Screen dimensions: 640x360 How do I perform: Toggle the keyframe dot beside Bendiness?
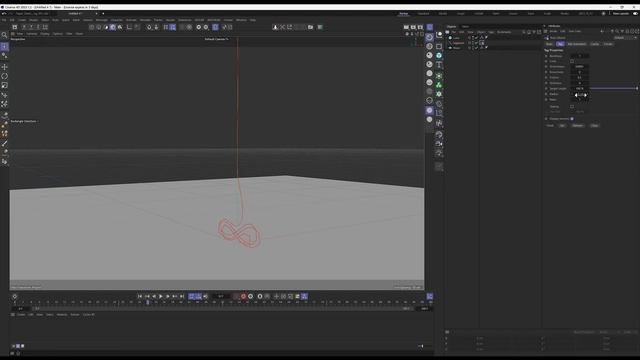pos(546,56)
